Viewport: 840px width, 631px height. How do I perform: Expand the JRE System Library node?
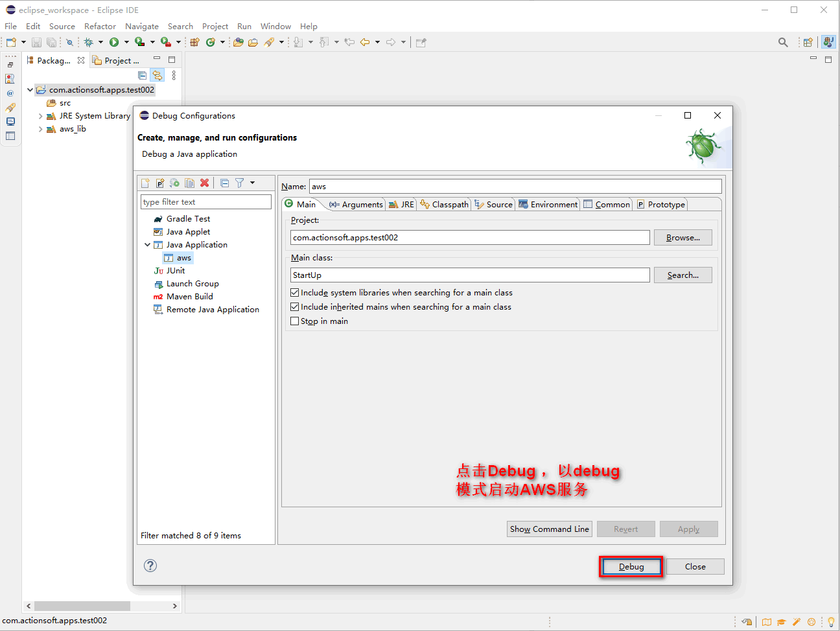click(x=41, y=115)
